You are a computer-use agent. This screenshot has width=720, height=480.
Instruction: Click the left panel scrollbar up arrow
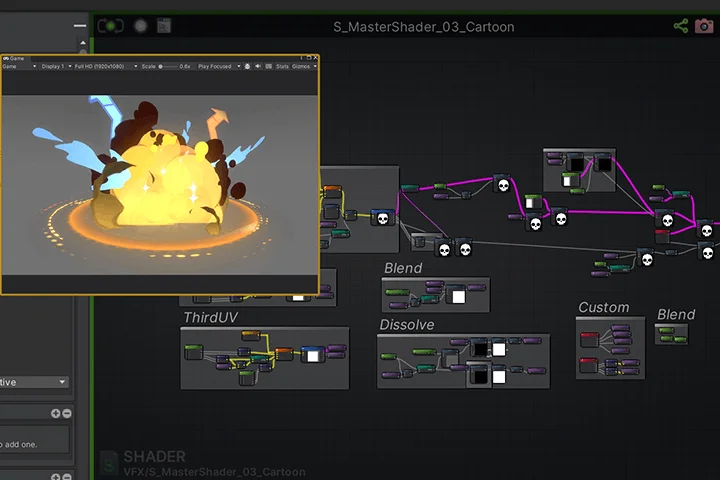click(83, 43)
